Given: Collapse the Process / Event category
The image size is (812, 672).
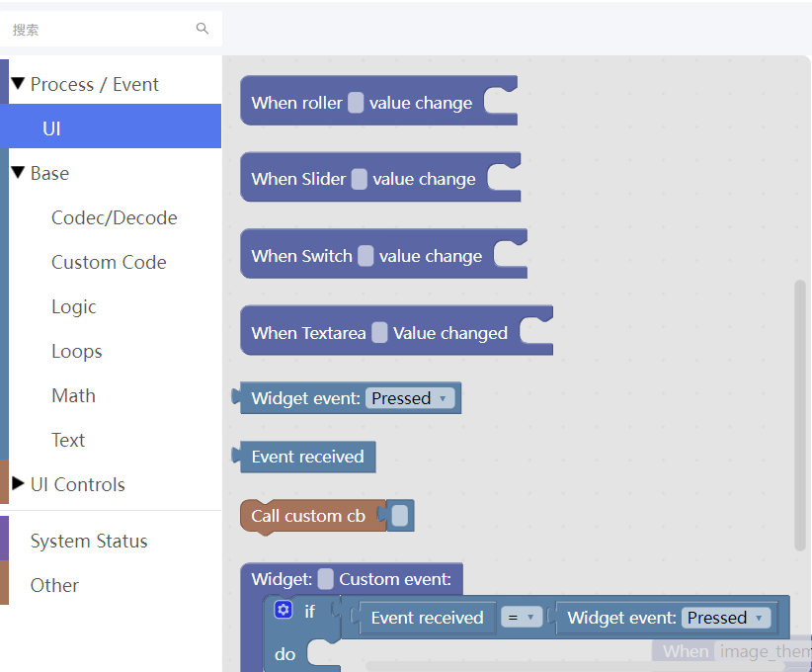Looking at the screenshot, I should 18,84.
